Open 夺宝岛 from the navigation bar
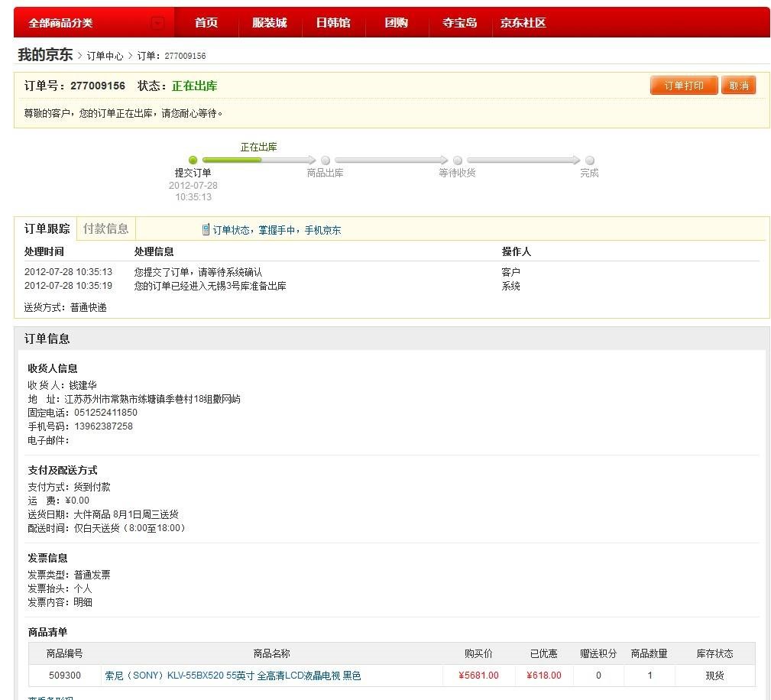The width and height of the screenshot is (771, 700). point(459,23)
